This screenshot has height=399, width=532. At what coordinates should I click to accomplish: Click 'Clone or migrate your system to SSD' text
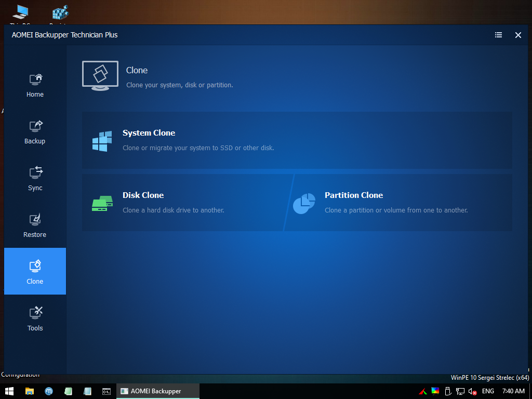point(198,148)
